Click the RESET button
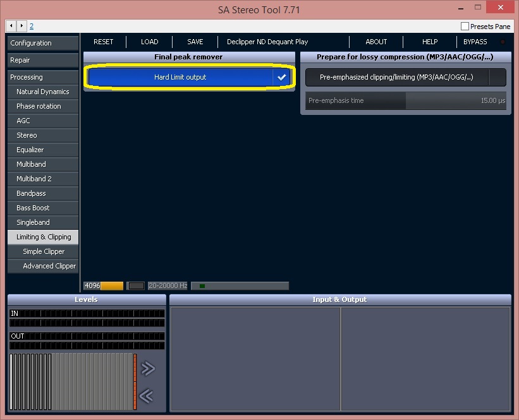The width and height of the screenshot is (519, 420). [x=103, y=42]
